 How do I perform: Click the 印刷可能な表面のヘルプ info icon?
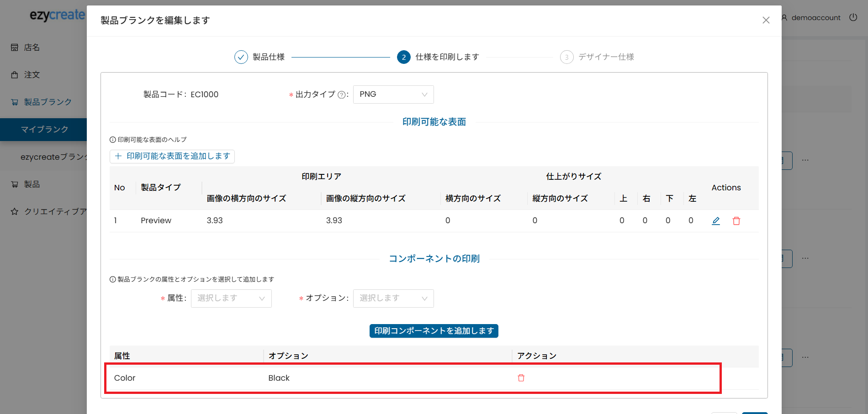[x=113, y=140]
